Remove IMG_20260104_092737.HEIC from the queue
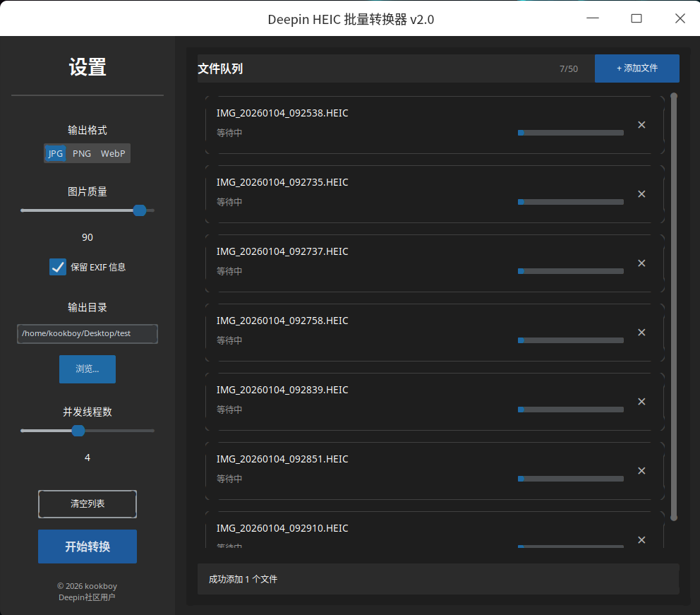Image resolution: width=700 pixels, height=615 pixels. 641,263
